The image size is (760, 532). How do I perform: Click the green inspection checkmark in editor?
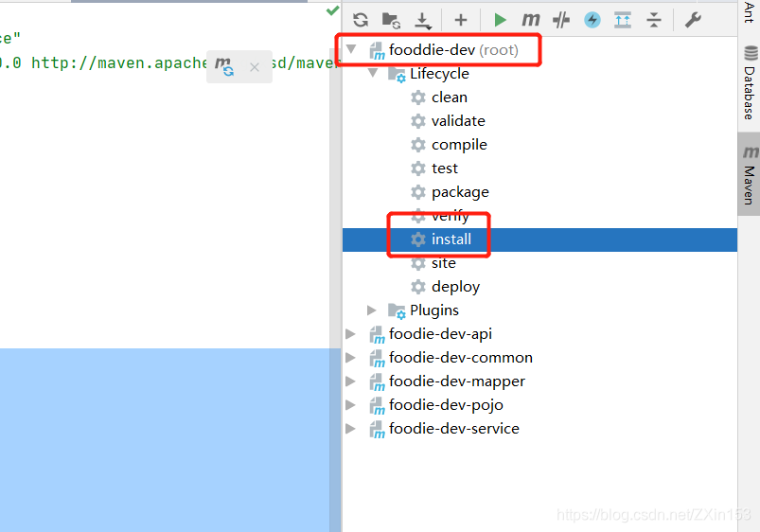point(332,10)
